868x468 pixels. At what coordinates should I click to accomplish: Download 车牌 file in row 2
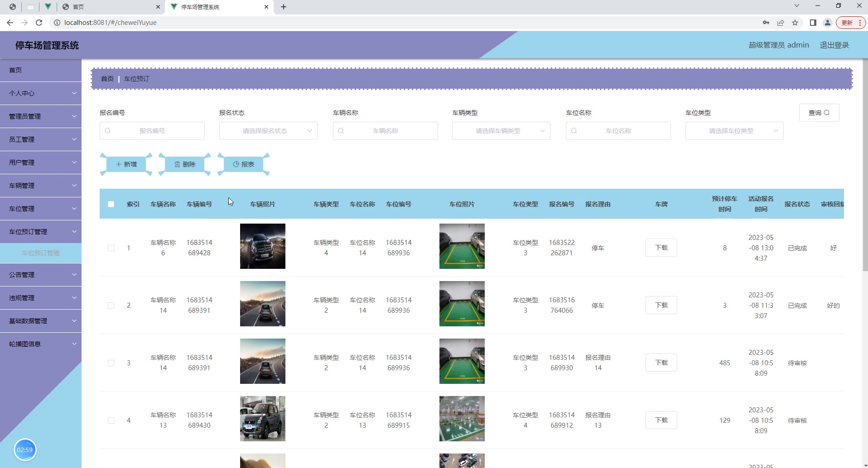pos(661,305)
